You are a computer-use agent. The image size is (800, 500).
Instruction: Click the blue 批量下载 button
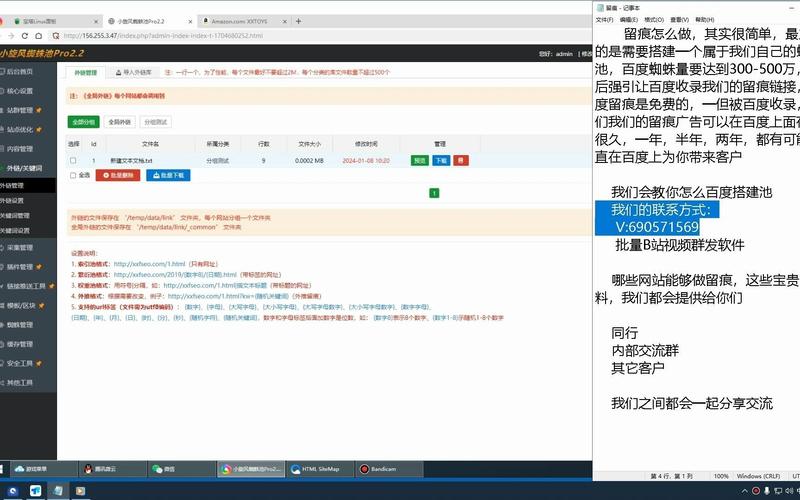click(168, 175)
